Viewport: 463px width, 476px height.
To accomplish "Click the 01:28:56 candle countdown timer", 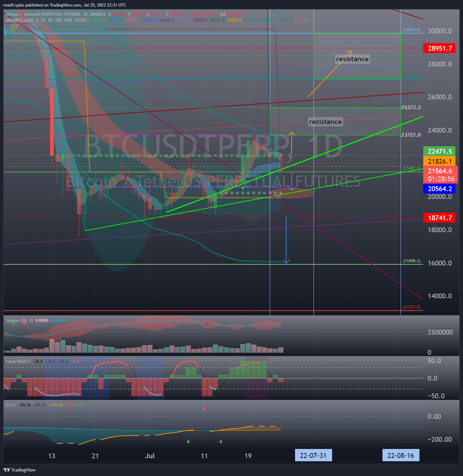I will click(x=441, y=179).
